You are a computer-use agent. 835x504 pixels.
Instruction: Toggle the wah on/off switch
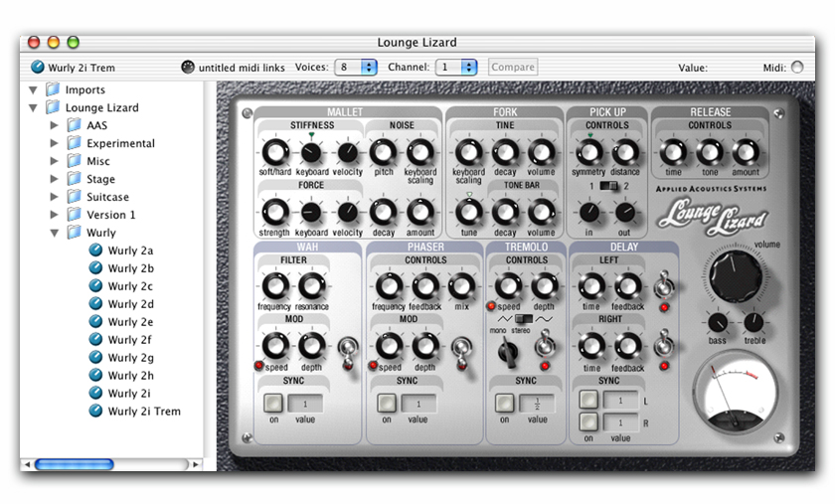348,352
